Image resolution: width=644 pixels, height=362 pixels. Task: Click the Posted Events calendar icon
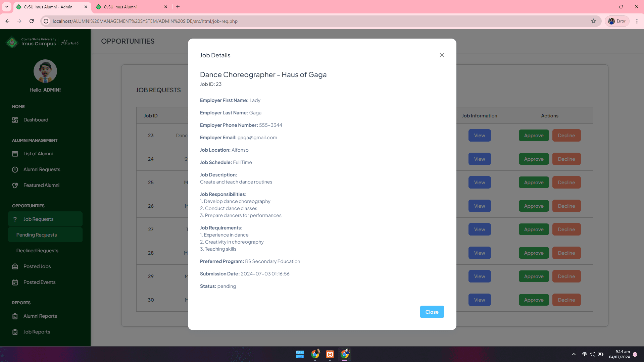[15, 282]
